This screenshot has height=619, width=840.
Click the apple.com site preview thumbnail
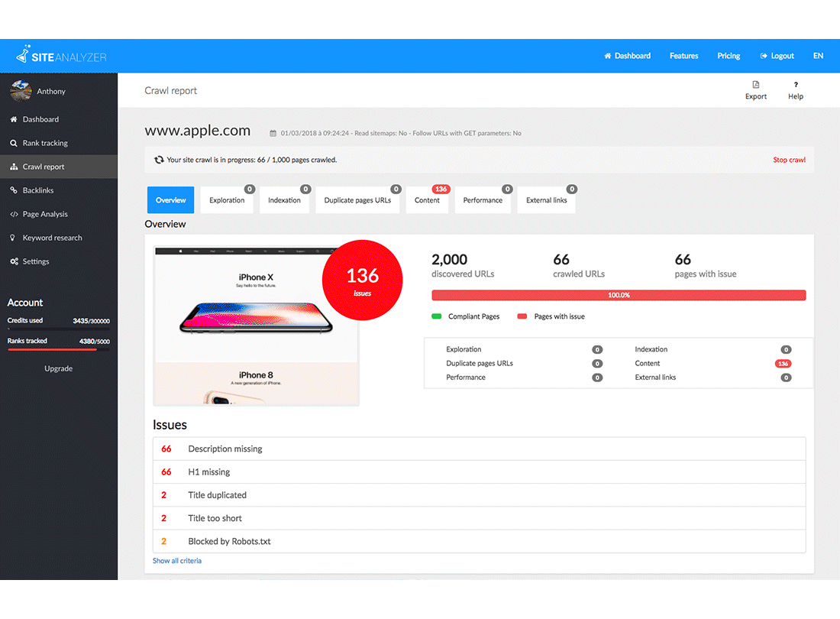coord(256,326)
